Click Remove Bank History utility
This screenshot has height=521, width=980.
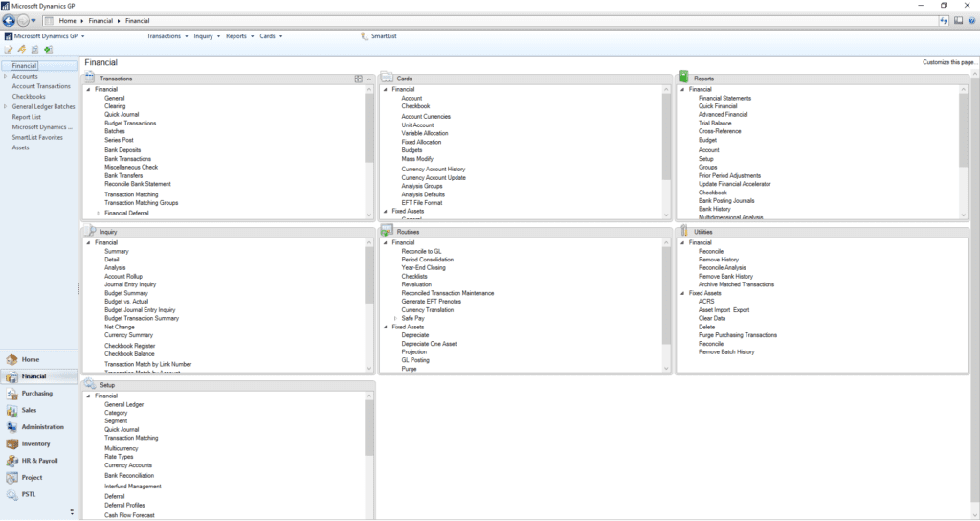click(725, 277)
